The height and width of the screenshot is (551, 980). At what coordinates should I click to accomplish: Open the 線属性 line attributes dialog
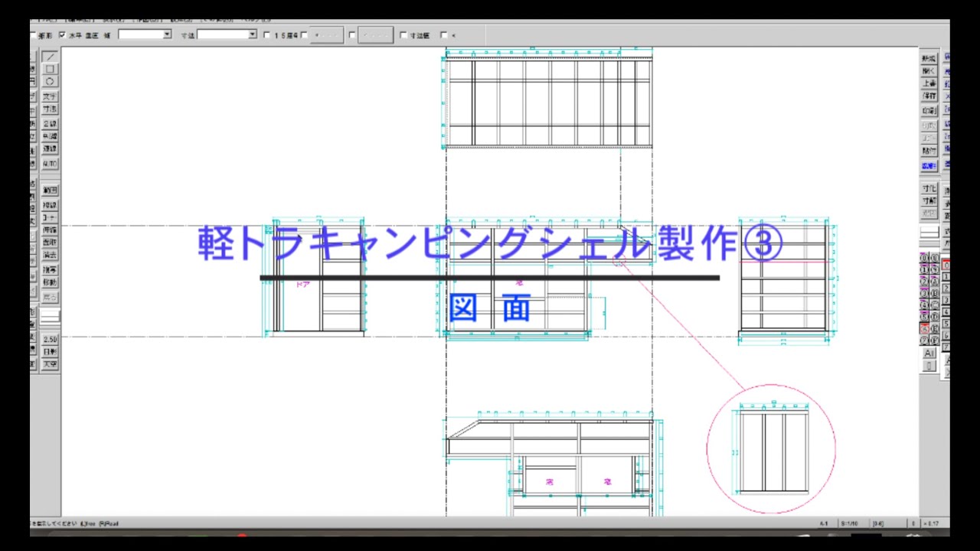click(x=929, y=166)
